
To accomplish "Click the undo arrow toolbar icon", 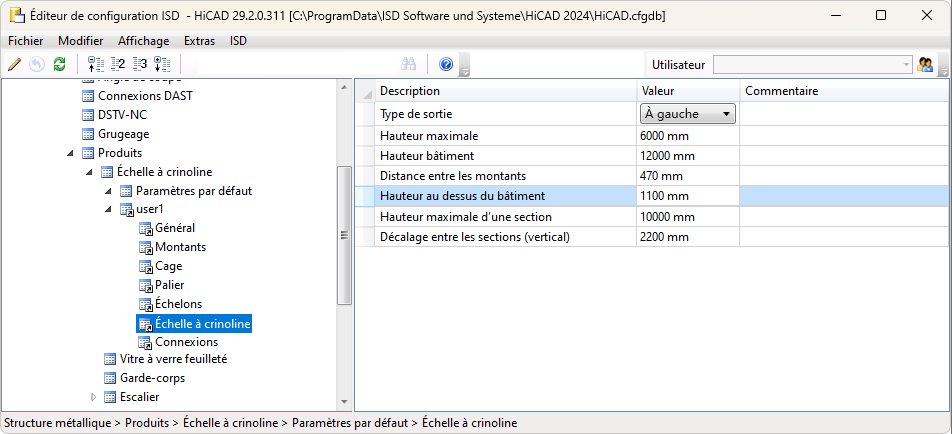I will (x=37, y=64).
